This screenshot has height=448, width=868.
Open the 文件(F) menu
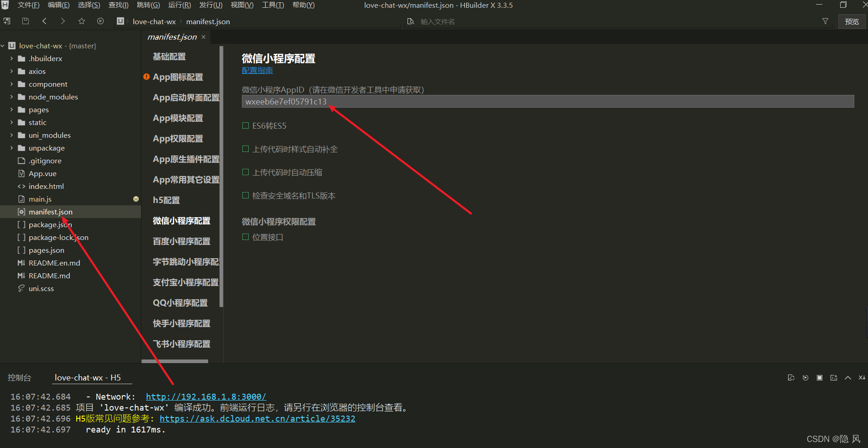28,5
